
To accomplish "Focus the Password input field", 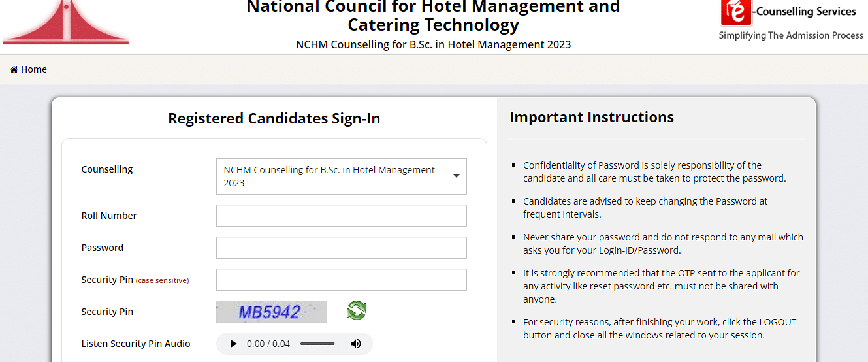I will pyautogui.click(x=342, y=248).
